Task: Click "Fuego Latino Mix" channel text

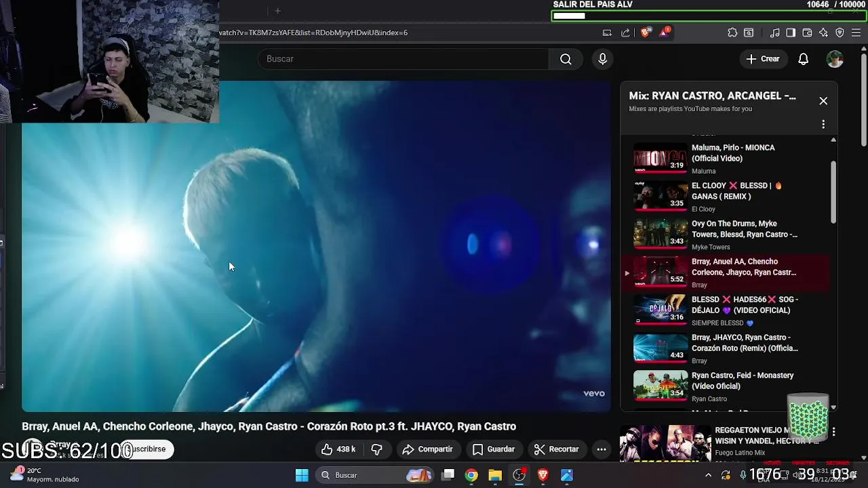Action: pyautogui.click(x=740, y=453)
